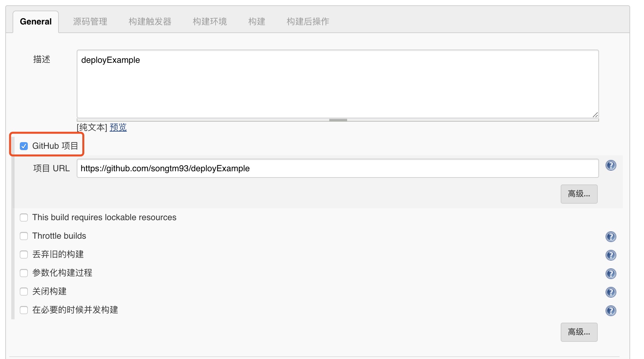Switch to the 源码管理 tab
Viewport: 644px width, 359px height.
coord(90,21)
